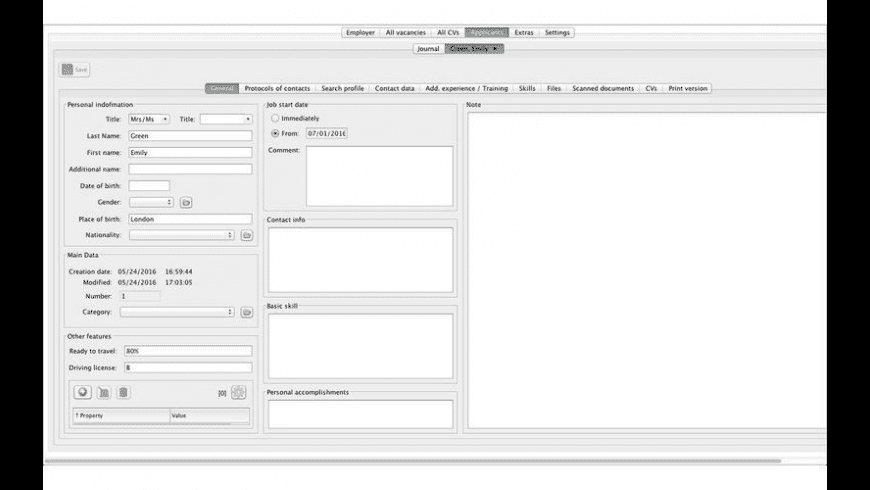Click the Additional name field

point(190,169)
